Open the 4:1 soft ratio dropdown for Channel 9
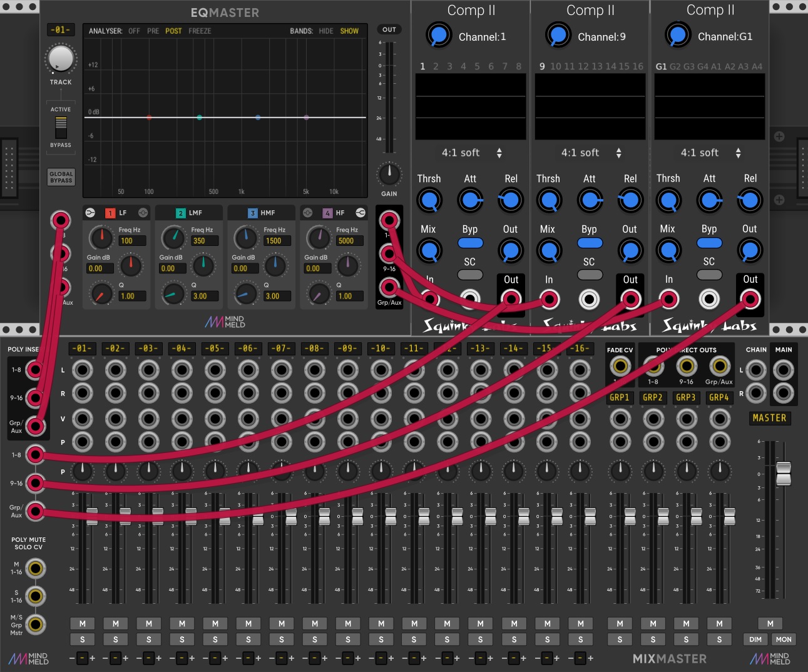Image resolution: width=808 pixels, height=672 pixels. coord(591,153)
